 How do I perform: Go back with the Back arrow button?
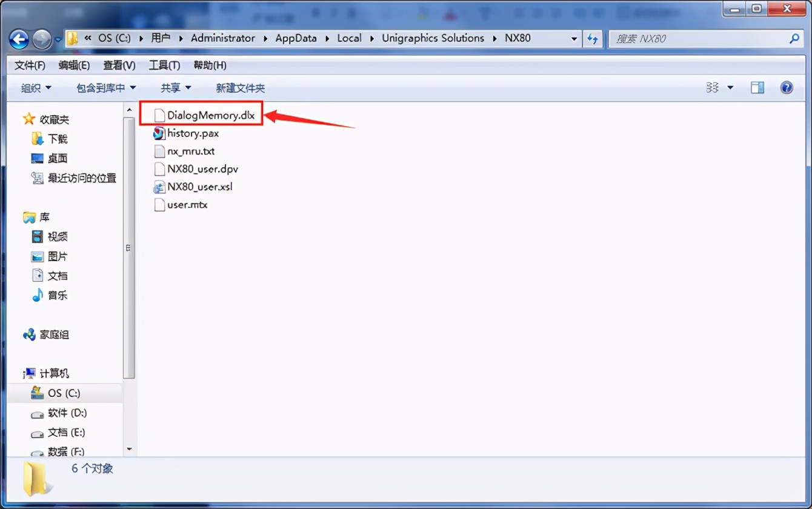pyautogui.click(x=19, y=39)
